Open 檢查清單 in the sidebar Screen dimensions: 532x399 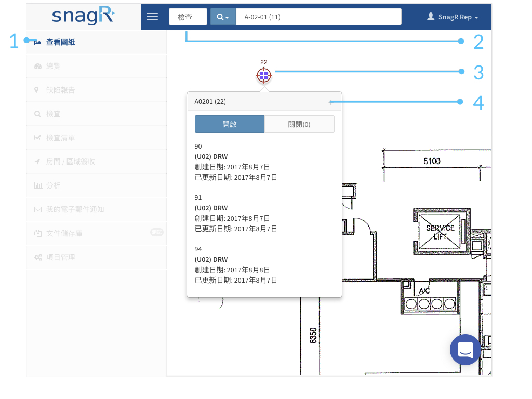pyautogui.click(x=96, y=138)
